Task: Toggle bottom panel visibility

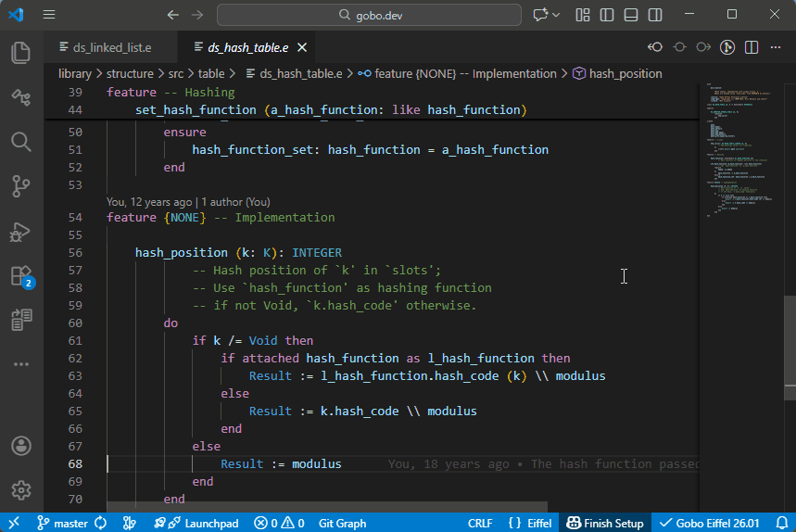Action: [x=631, y=15]
